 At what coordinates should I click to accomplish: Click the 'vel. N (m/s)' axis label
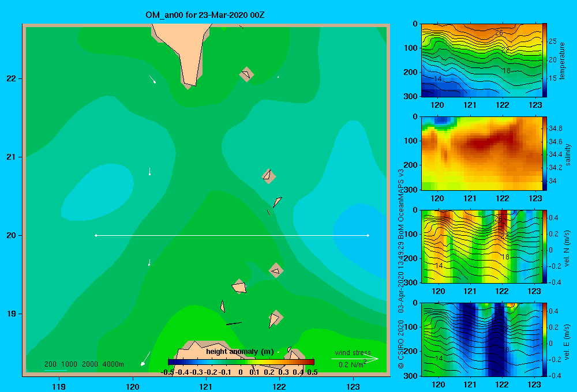[567, 248]
